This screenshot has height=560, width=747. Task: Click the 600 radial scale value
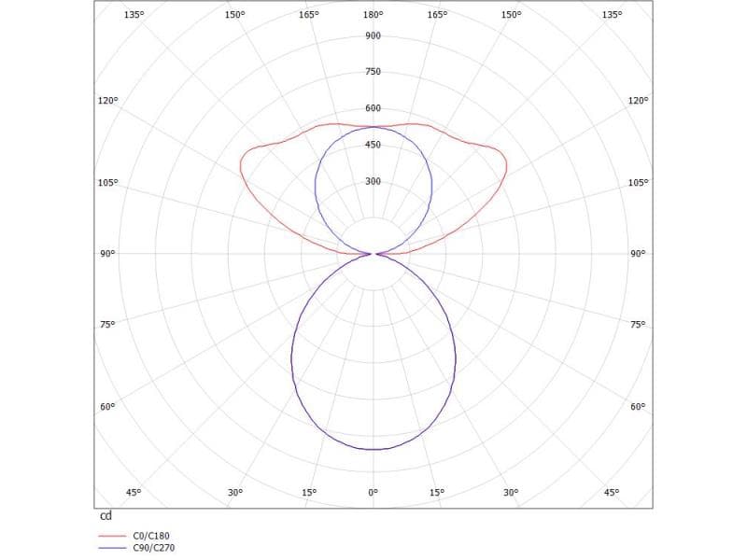coord(373,108)
